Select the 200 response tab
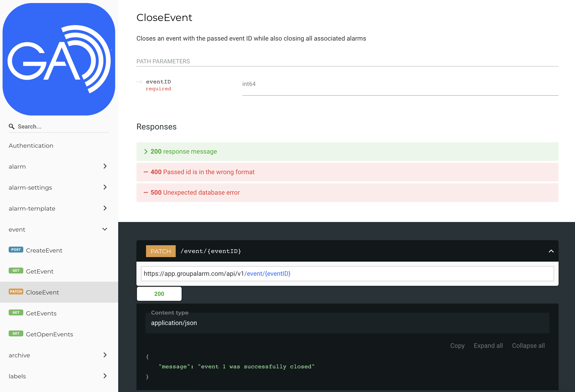Screen dimensions: 575x392 159,294
